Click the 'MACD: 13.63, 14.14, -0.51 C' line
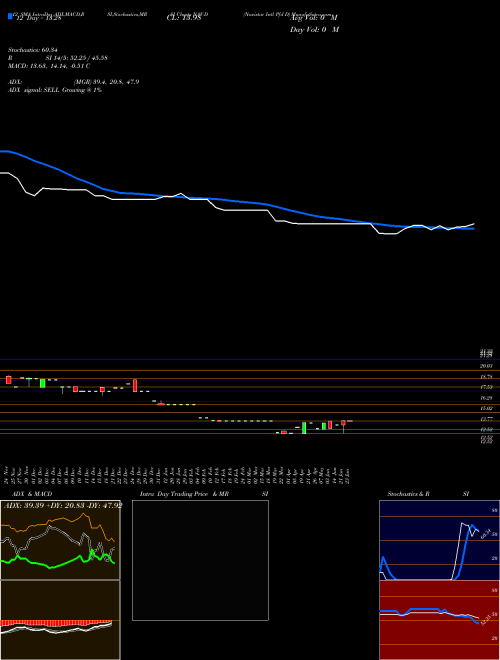This screenshot has width=500, height=660. pos(49,66)
